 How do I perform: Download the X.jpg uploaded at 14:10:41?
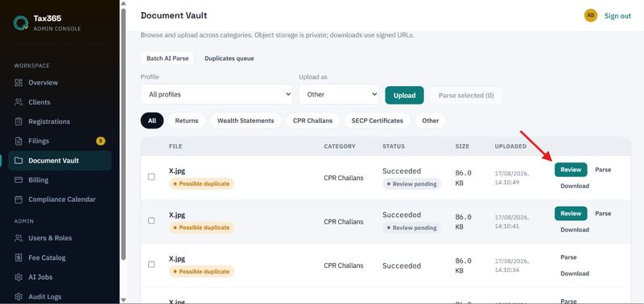(575, 230)
